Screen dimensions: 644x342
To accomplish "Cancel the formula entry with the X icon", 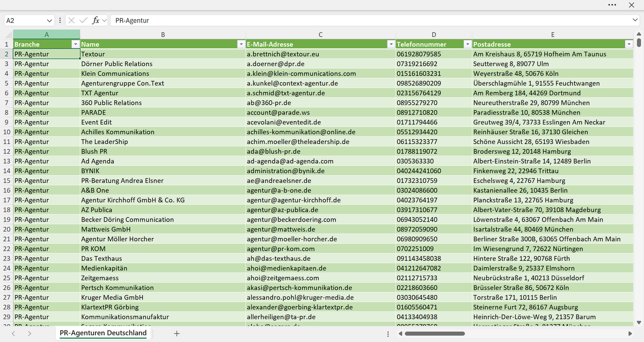I will 71,21.
